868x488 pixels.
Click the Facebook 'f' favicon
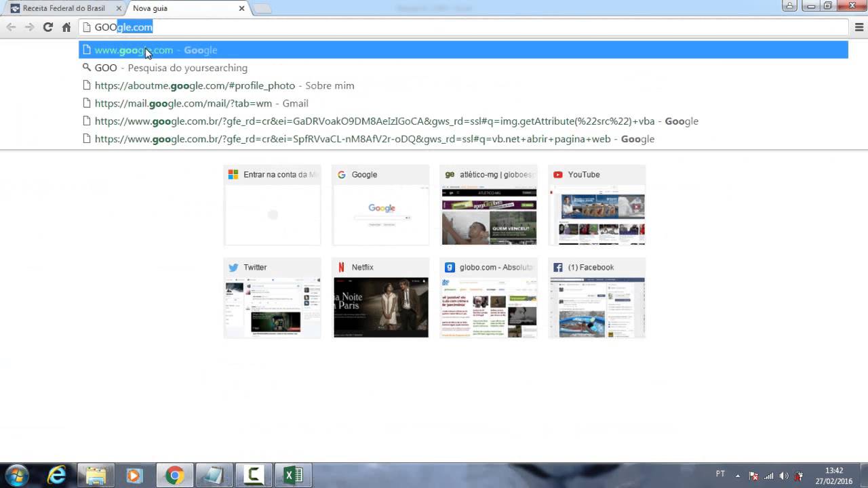[x=558, y=267]
